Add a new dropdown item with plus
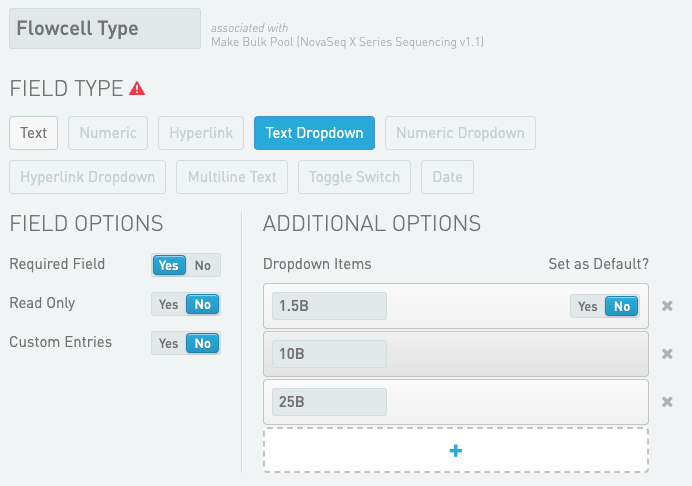 click(x=456, y=450)
